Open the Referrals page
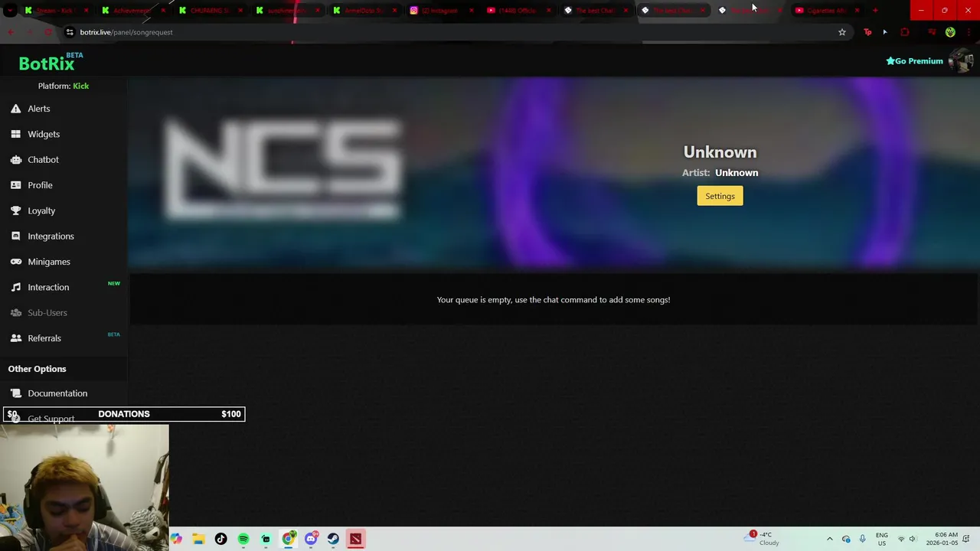 click(35, 338)
